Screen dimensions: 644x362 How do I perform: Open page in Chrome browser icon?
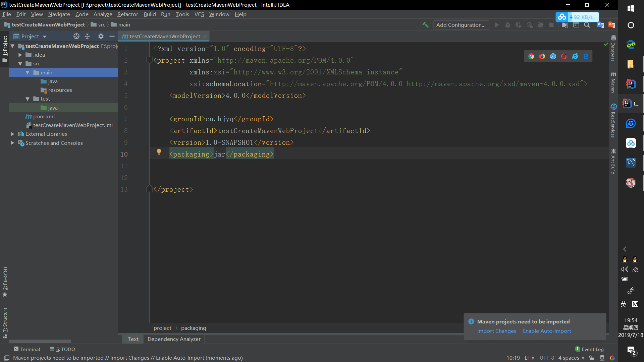531,56
